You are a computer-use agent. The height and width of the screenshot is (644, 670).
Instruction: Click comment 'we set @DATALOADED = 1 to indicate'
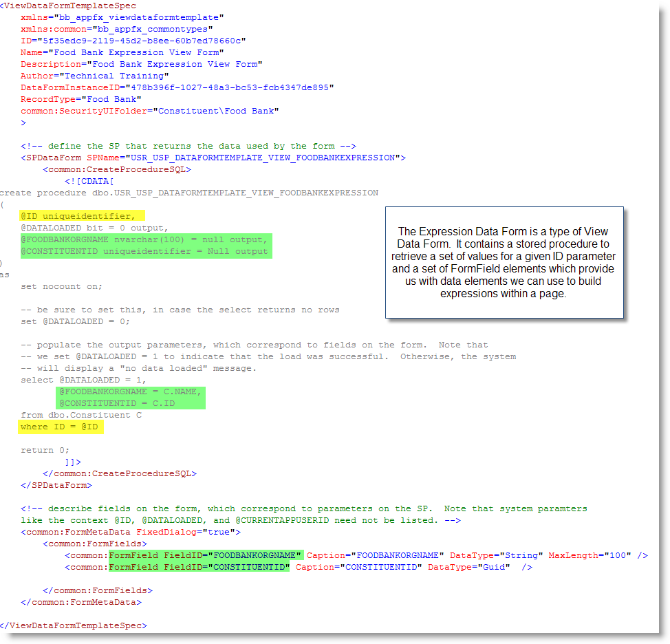pos(268,356)
